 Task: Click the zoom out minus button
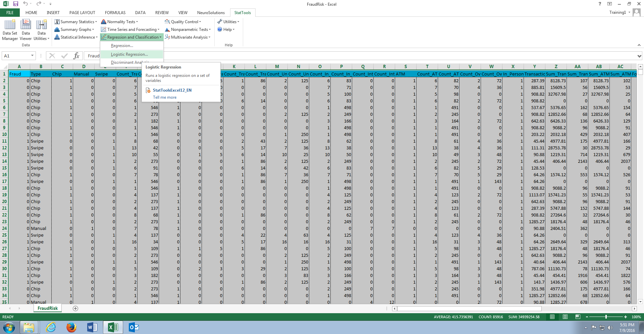tap(587, 317)
